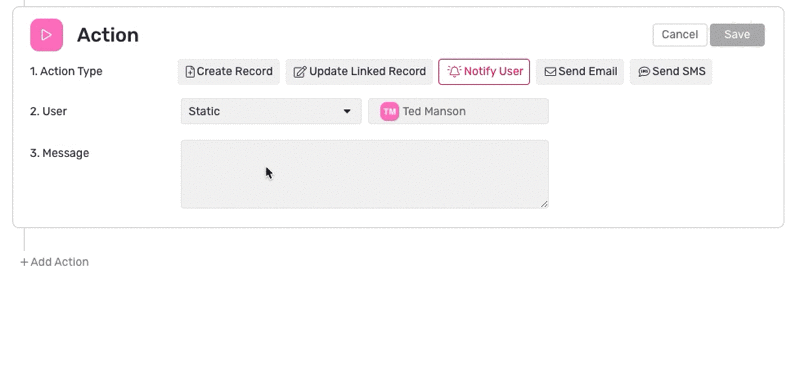Select the Notify User option

[484, 72]
